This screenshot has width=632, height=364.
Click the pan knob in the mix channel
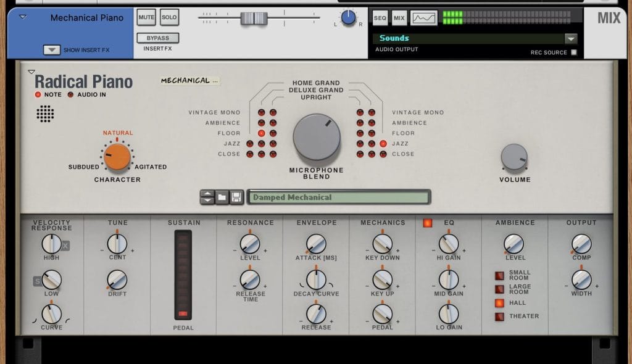tap(348, 18)
